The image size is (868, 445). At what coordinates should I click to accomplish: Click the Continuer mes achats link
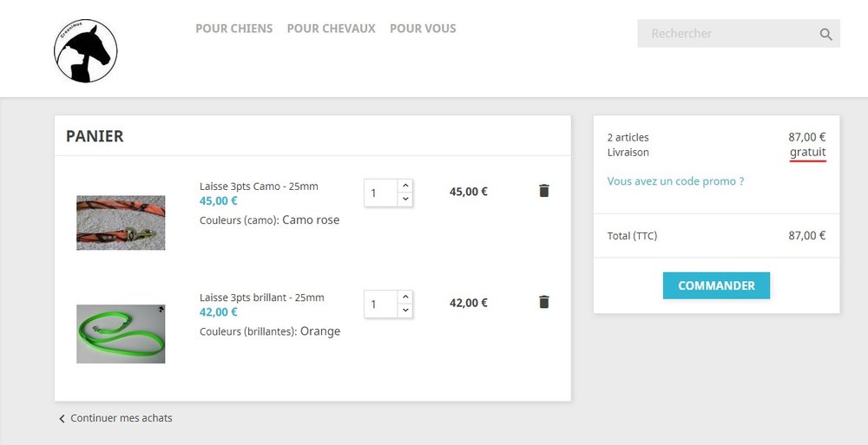click(x=121, y=418)
